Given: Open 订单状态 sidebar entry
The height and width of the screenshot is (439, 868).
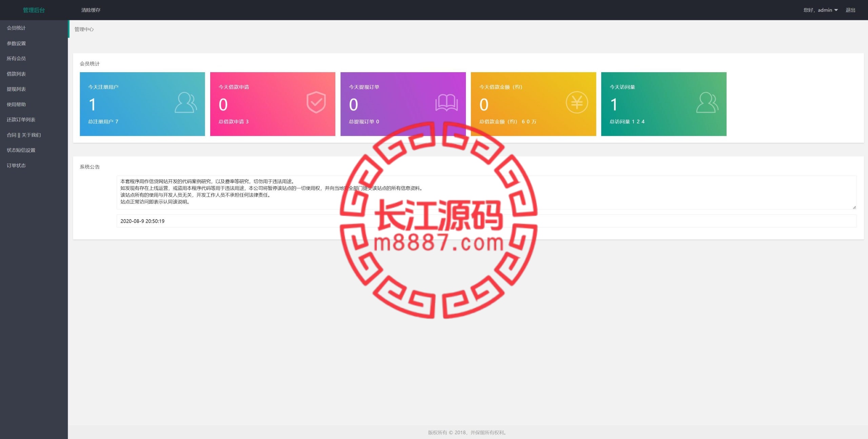Looking at the screenshot, I should pos(34,165).
